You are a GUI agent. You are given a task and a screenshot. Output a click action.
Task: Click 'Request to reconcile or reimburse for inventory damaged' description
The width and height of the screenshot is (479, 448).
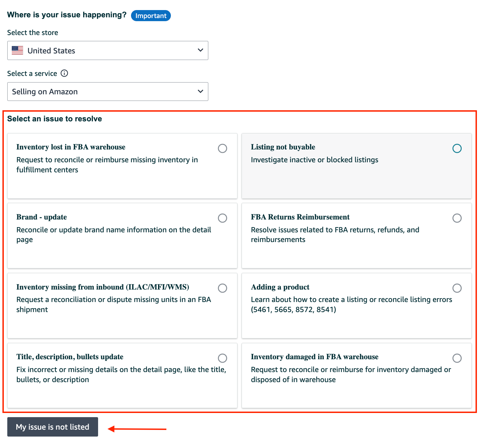351,374
